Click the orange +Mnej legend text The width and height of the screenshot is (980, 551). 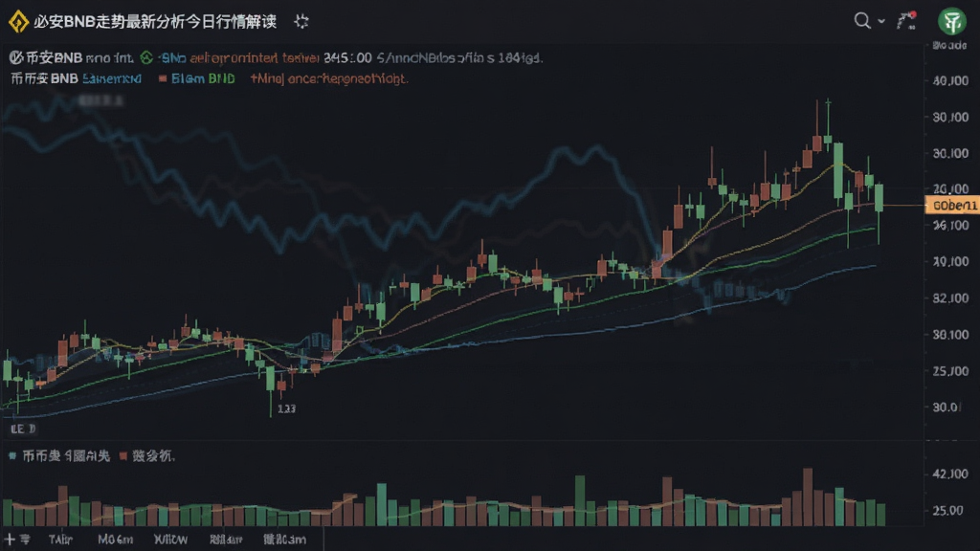(x=329, y=78)
